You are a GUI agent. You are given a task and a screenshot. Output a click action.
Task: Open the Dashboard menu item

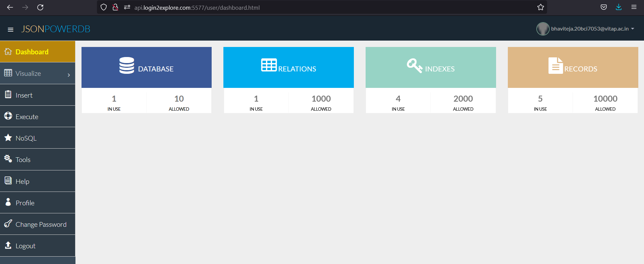point(38,52)
